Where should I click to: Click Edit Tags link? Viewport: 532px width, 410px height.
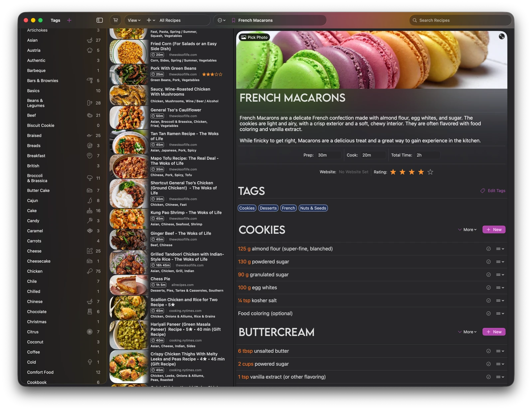pyautogui.click(x=493, y=191)
